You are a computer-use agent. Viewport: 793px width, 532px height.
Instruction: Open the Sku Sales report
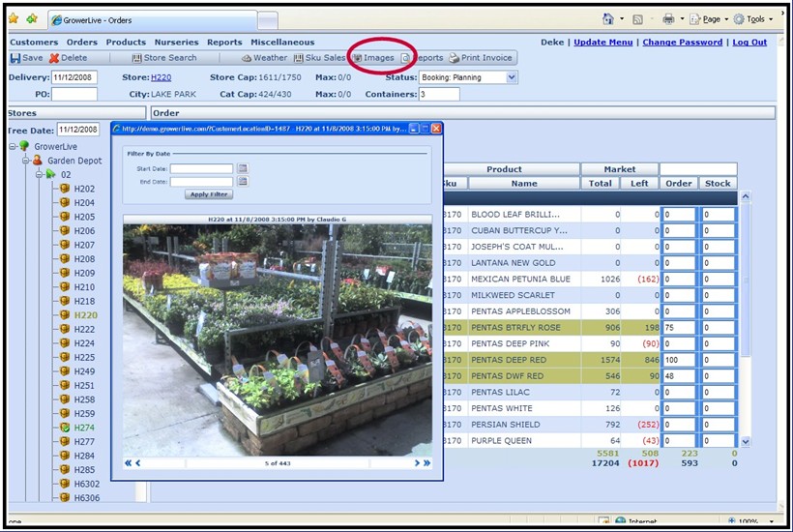click(x=319, y=58)
